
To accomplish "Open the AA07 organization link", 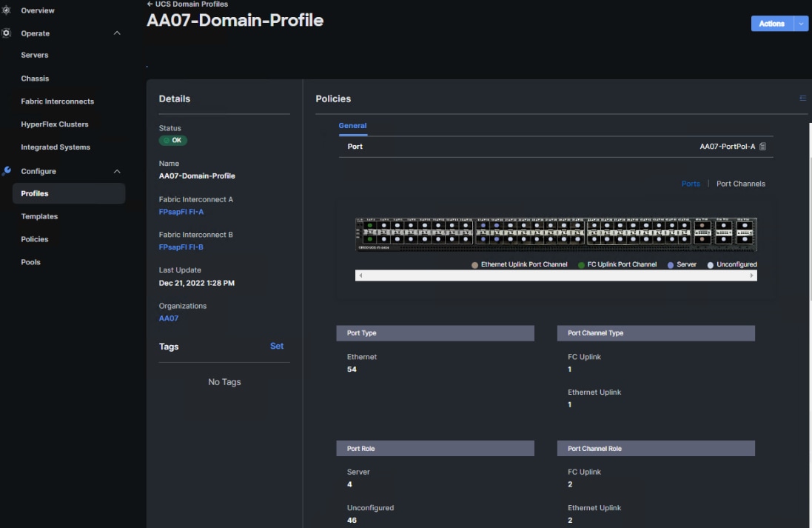I will 168,318.
